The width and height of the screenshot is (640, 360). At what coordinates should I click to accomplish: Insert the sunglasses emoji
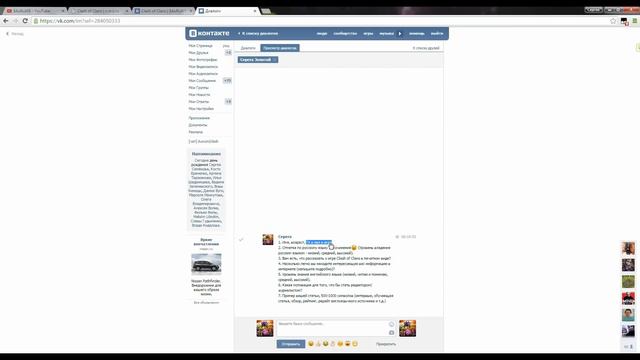pos(347,344)
